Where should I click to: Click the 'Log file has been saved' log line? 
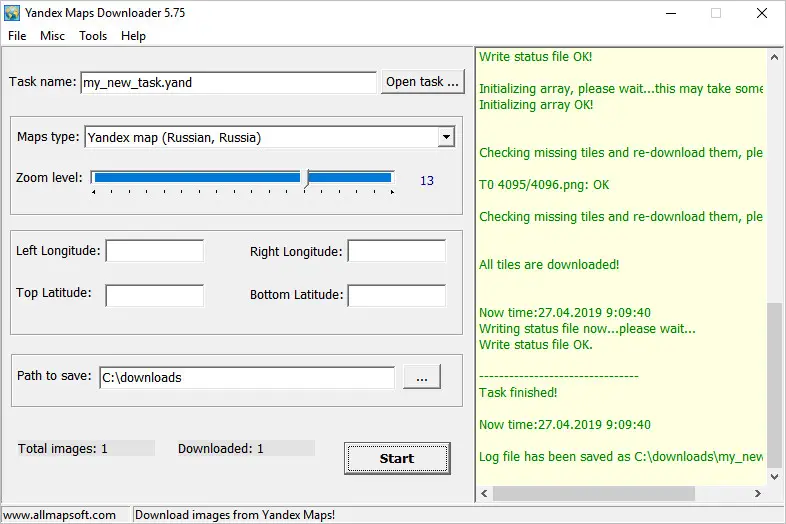[621, 457]
